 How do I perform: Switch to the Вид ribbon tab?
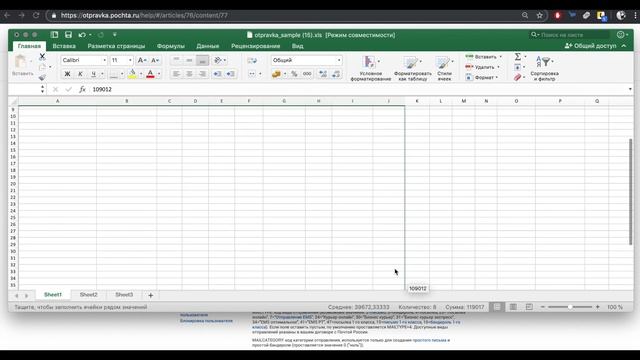tap(298, 46)
